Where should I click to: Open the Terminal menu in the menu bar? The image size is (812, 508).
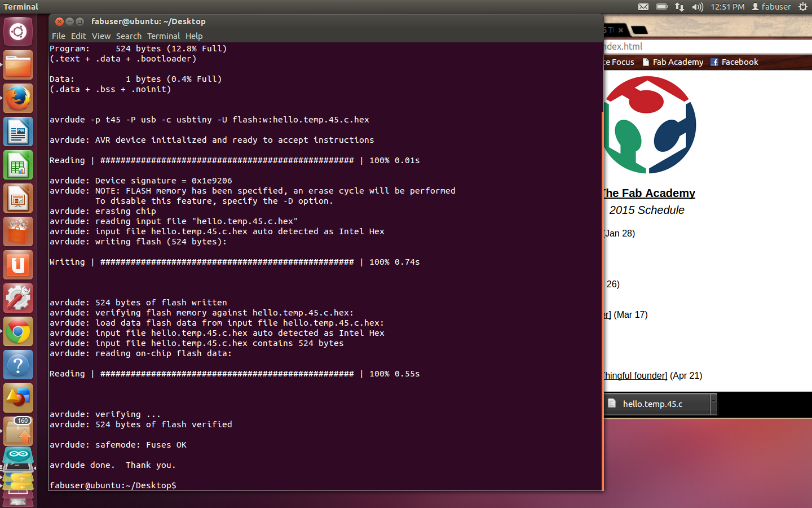(x=164, y=36)
